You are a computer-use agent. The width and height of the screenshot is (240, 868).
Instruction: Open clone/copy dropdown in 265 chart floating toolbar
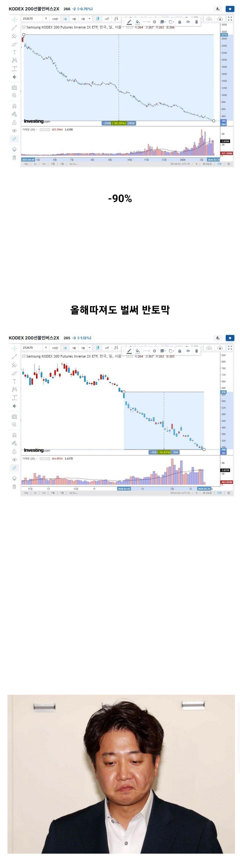click(x=171, y=351)
